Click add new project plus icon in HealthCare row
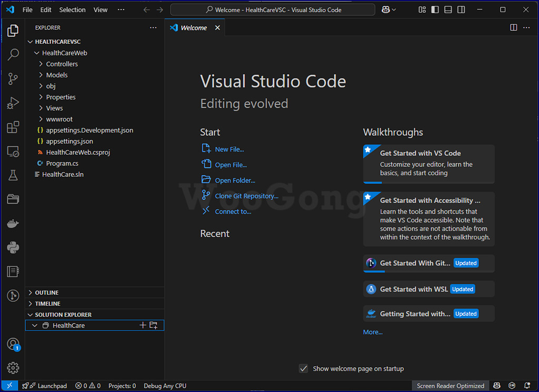This screenshot has height=392, width=539. point(143,325)
